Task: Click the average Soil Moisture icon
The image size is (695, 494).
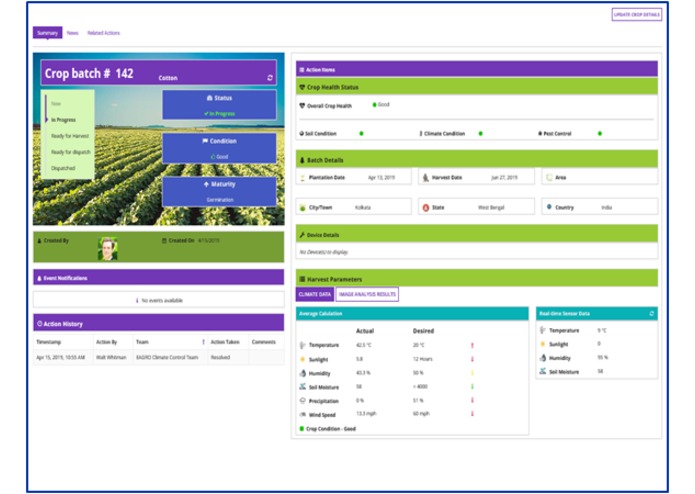Action: tap(302, 387)
